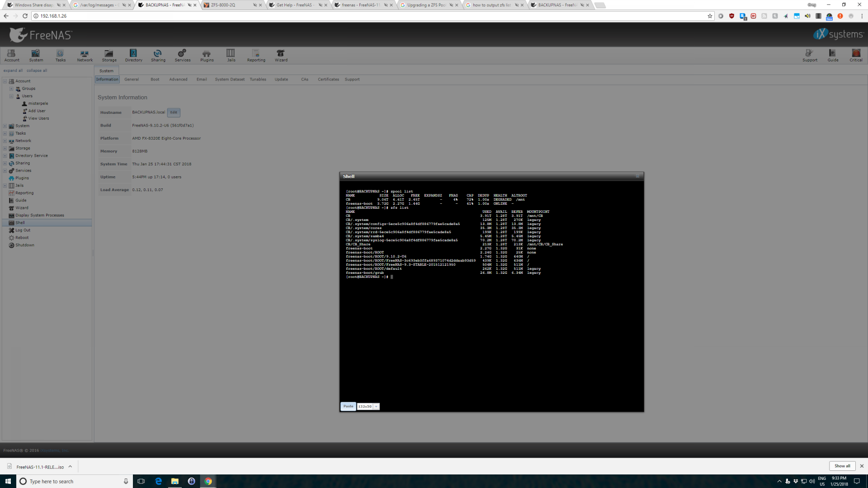Open the Reporting toolbar icon
Screen dimensions: 868x488
point(256,56)
